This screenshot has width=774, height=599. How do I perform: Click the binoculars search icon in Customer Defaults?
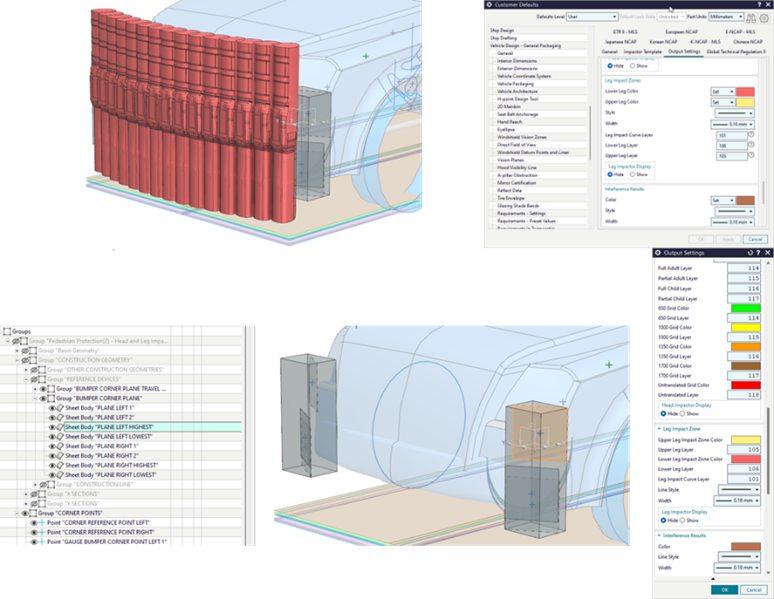point(753,16)
